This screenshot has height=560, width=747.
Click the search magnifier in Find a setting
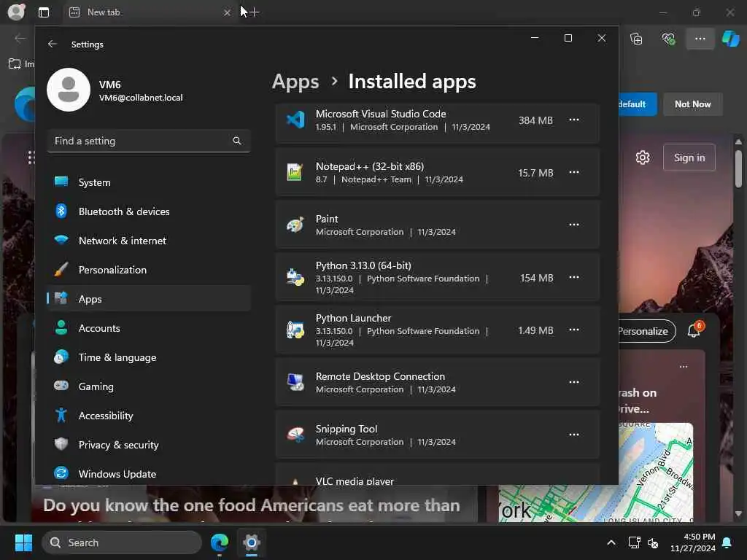pyautogui.click(x=237, y=141)
